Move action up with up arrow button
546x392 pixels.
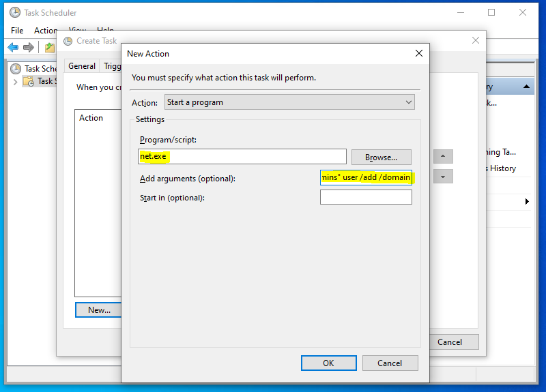[443, 156]
